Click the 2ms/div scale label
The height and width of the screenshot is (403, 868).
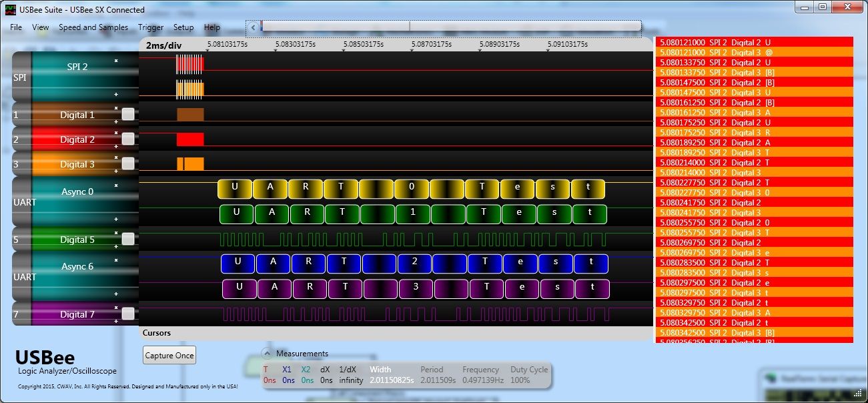point(164,45)
